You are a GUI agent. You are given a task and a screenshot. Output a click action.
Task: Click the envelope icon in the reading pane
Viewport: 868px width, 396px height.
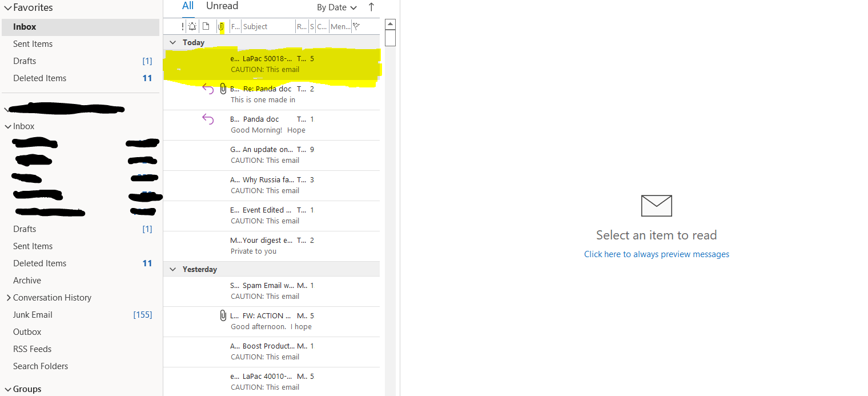pos(657,206)
